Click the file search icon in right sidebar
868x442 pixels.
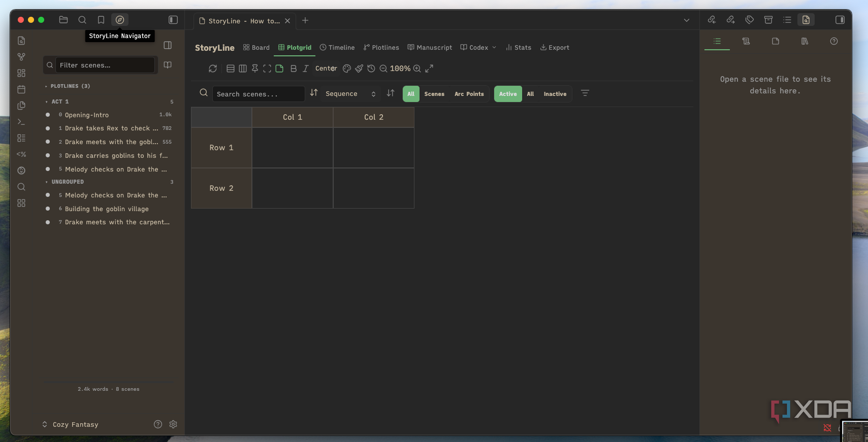pyautogui.click(x=806, y=20)
